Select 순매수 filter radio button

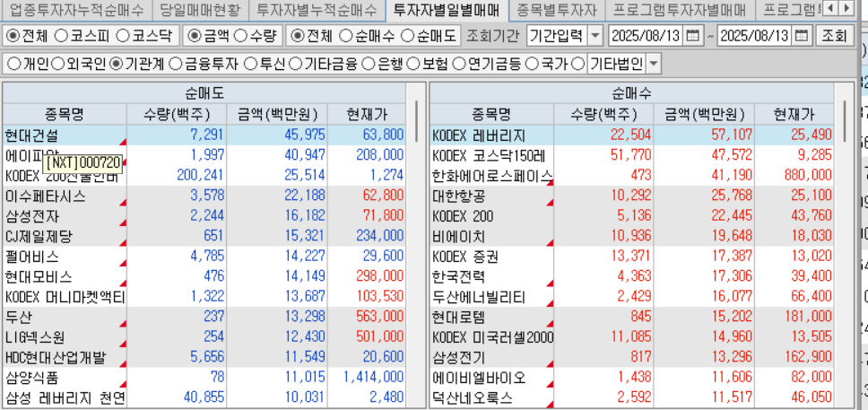pyautogui.click(x=345, y=36)
